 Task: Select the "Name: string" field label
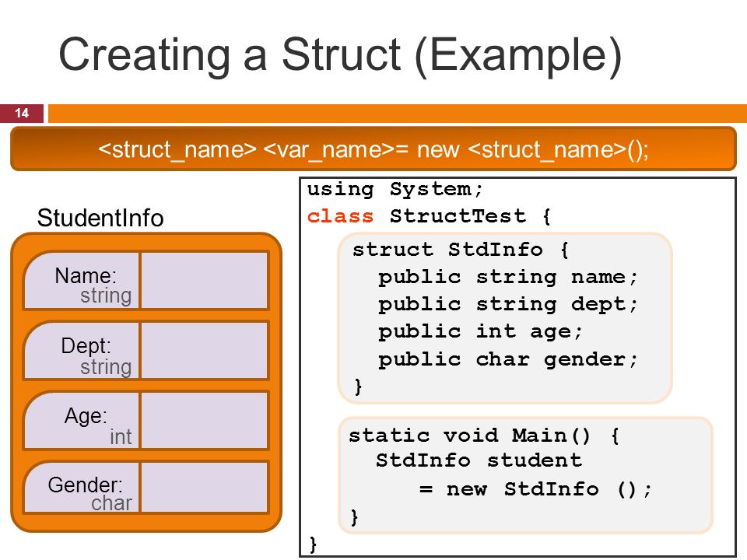click(82, 281)
